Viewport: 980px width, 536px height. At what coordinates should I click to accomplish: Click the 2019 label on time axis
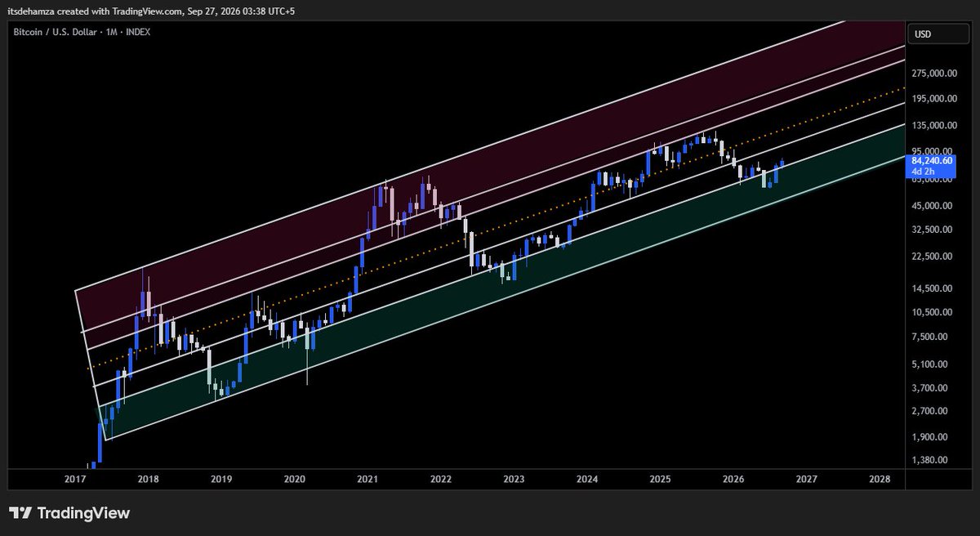[221, 478]
